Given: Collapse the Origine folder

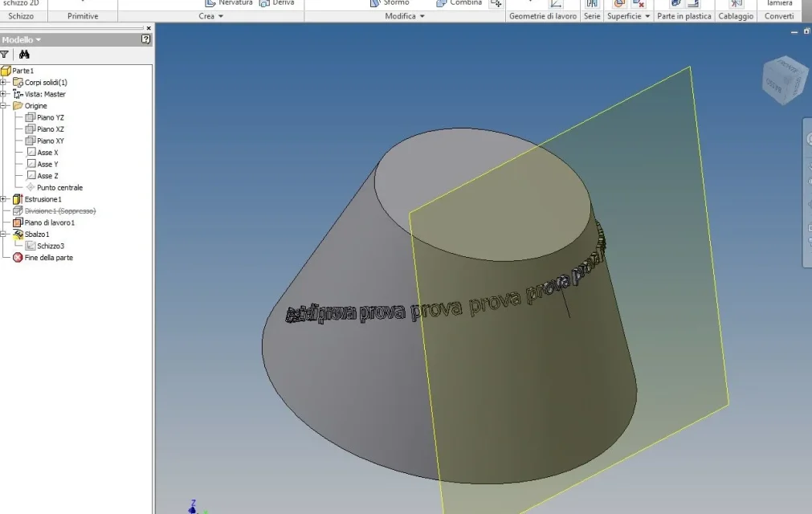Looking at the screenshot, I should [x=4, y=105].
